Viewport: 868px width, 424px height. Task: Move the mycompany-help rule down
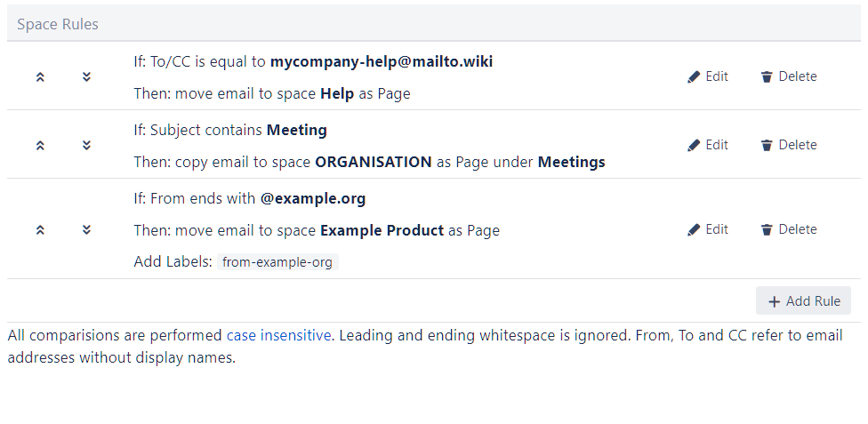coord(86,76)
